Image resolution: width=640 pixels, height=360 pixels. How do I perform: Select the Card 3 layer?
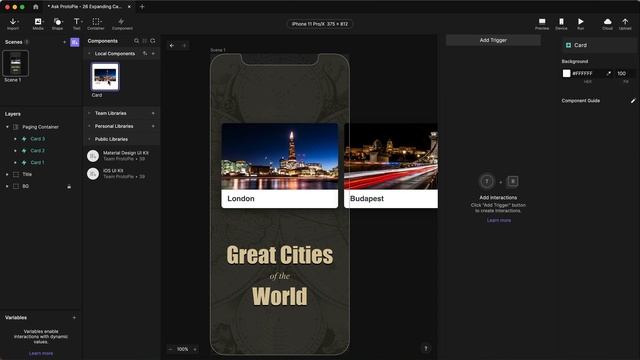click(37, 139)
